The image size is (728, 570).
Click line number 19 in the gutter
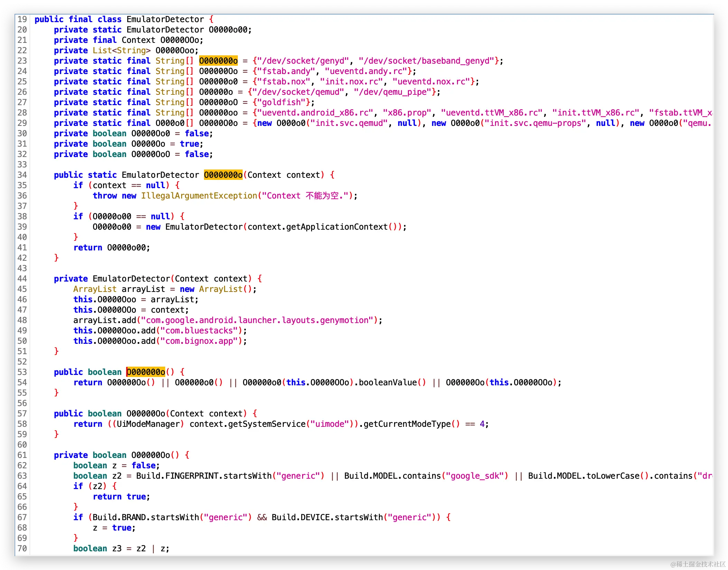22,19
